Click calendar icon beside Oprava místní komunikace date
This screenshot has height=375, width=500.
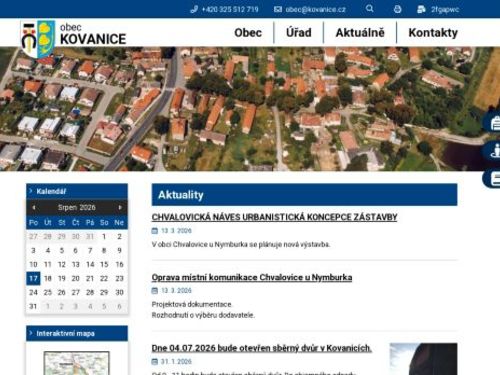pyautogui.click(x=155, y=291)
